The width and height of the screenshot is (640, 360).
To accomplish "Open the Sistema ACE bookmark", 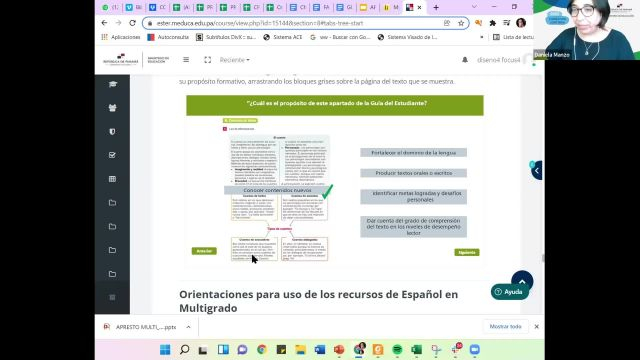I will (x=283, y=37).
